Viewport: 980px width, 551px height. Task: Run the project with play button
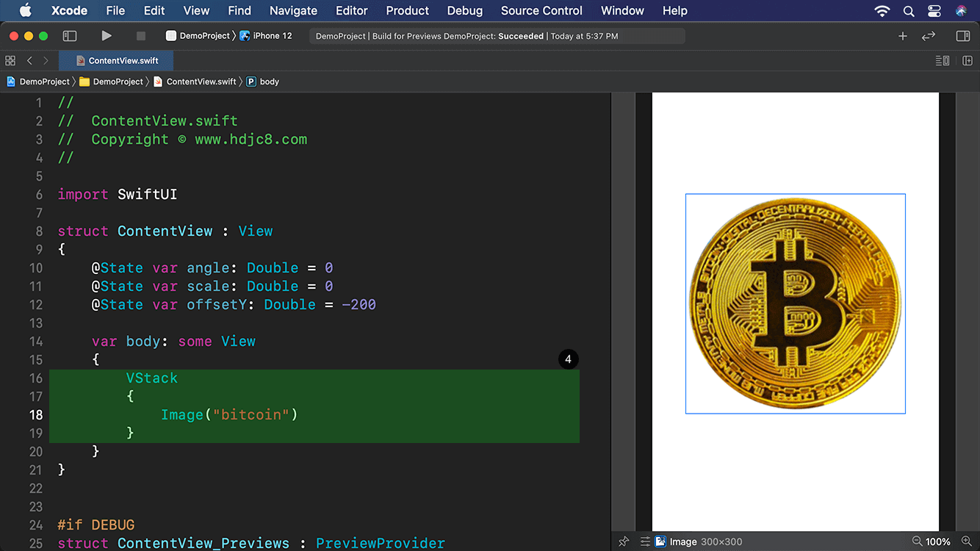pos(107,36)
